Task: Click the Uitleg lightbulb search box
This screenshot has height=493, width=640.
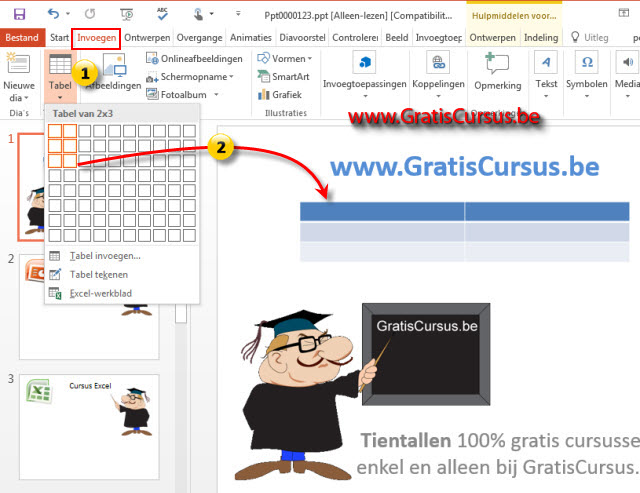Action: coord(590,38)
